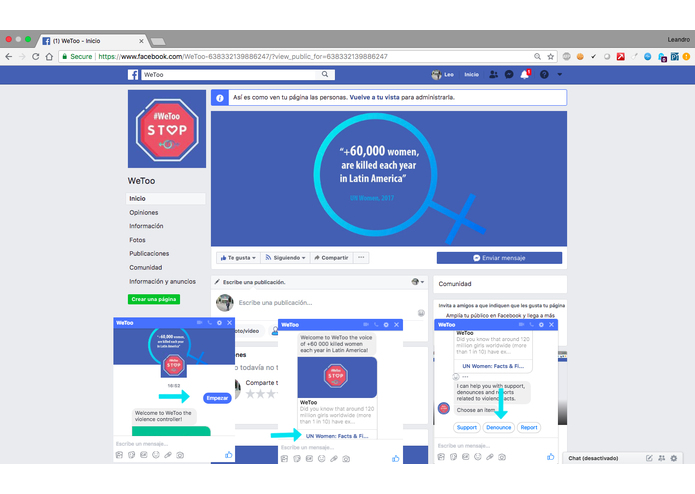Image resolution: width=695 pixels, height=494 pixels.
Task: Click the zoom magnifier in the address bar
Action: click(537, 57)
